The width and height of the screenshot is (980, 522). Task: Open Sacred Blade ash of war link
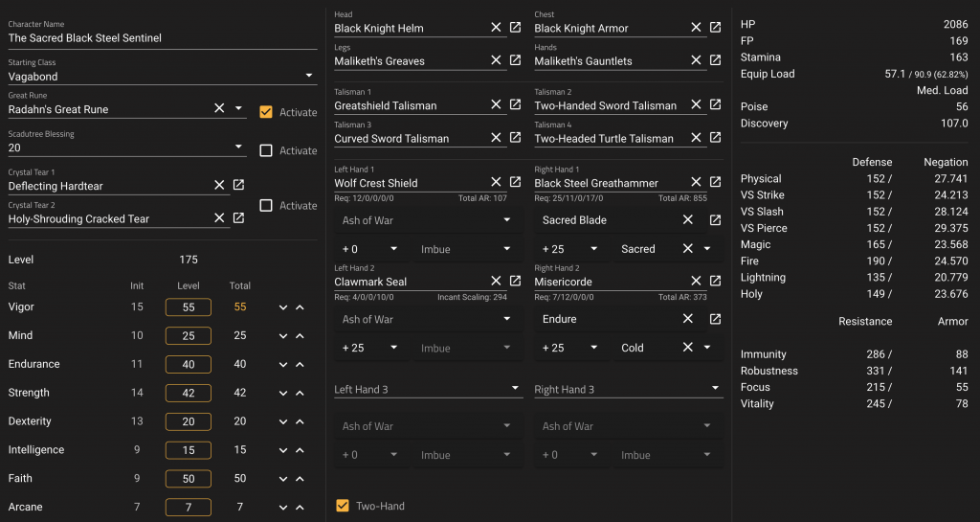[x=715, y=220]
